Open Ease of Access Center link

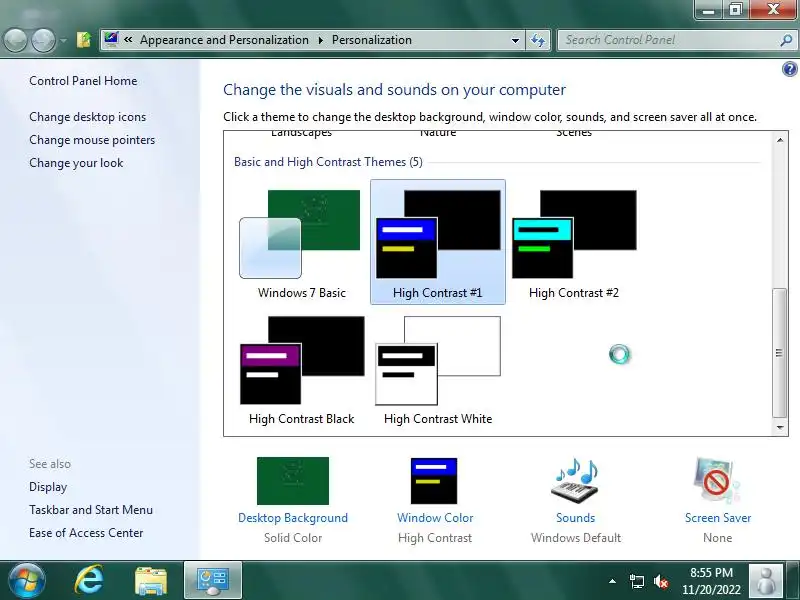tap(86, 533)
